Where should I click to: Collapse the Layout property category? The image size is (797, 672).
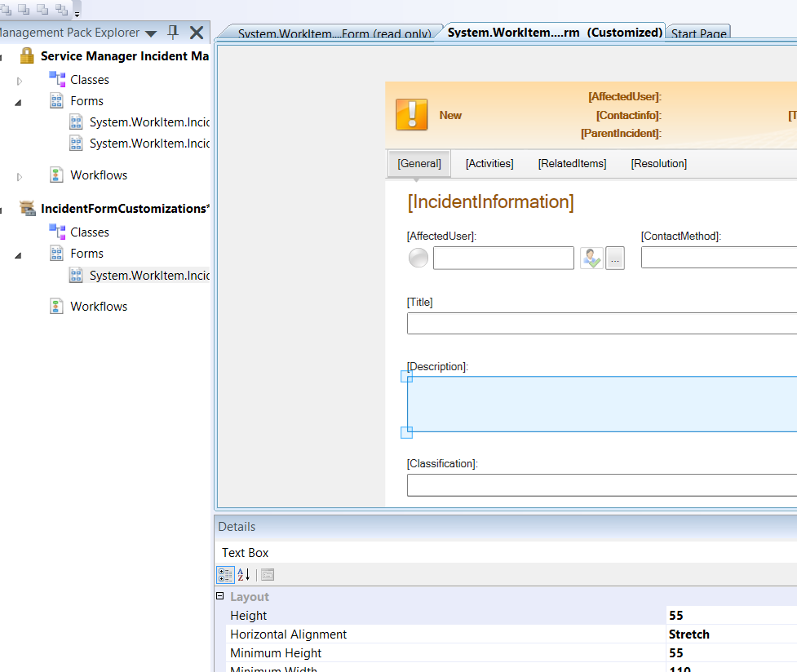220,596
